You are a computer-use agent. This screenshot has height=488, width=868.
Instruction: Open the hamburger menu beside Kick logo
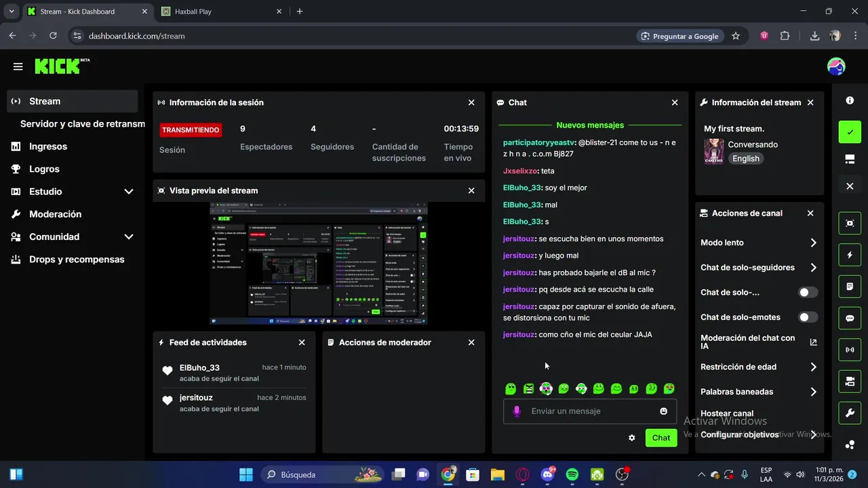18,66
